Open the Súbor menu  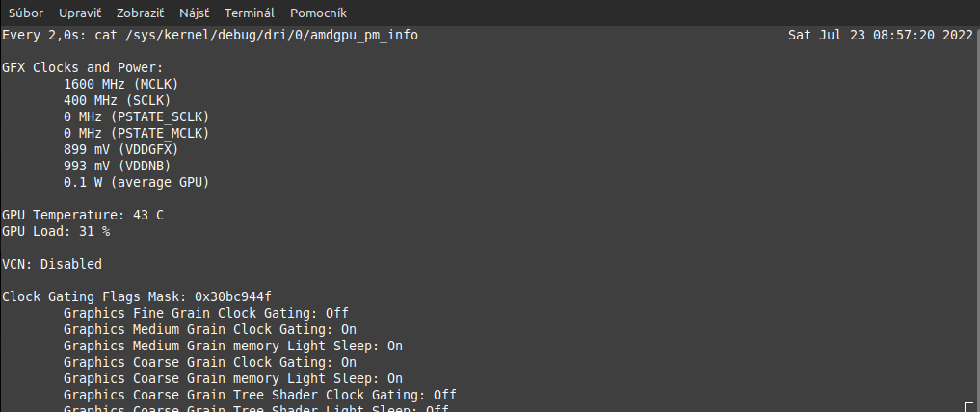(x=26, y=13)
